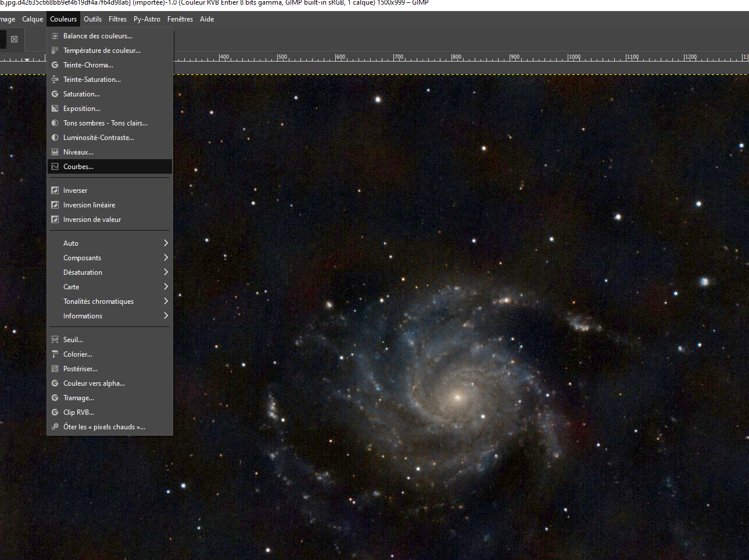Click the Couleur vers alpha icon
Screen dimensions: 749x560
click(55, 383)
